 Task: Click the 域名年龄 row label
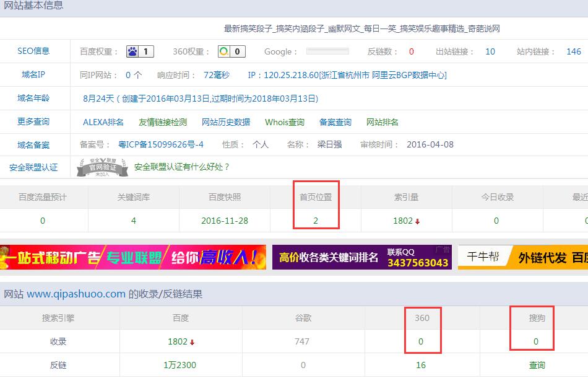[x=33, y=99]
